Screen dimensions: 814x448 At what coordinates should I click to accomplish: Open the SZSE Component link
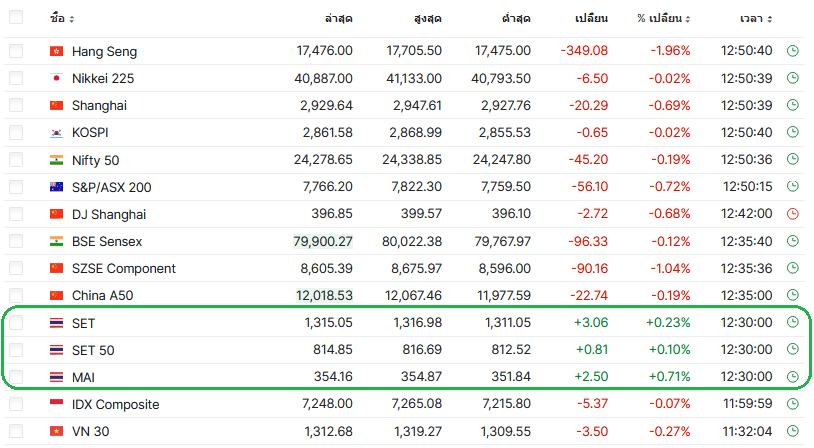(x=123, y=268)
